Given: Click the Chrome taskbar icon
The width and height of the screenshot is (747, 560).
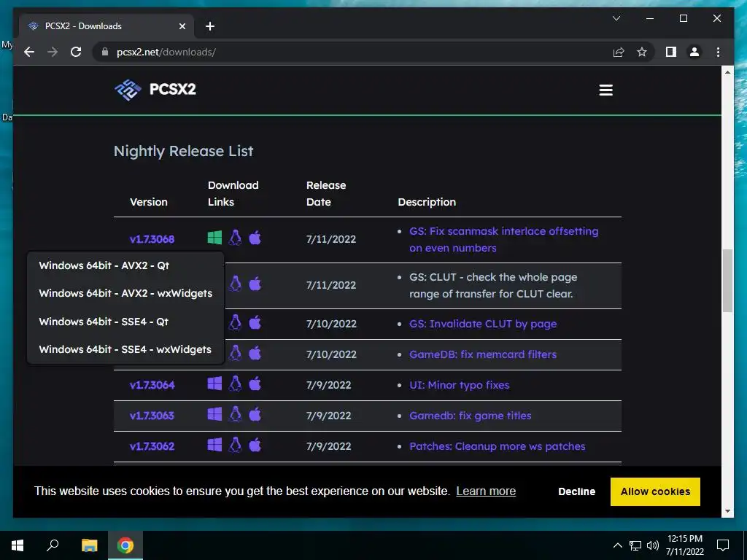Looking at the screenshot, I should pyautogui.click(x=125, y=545).
